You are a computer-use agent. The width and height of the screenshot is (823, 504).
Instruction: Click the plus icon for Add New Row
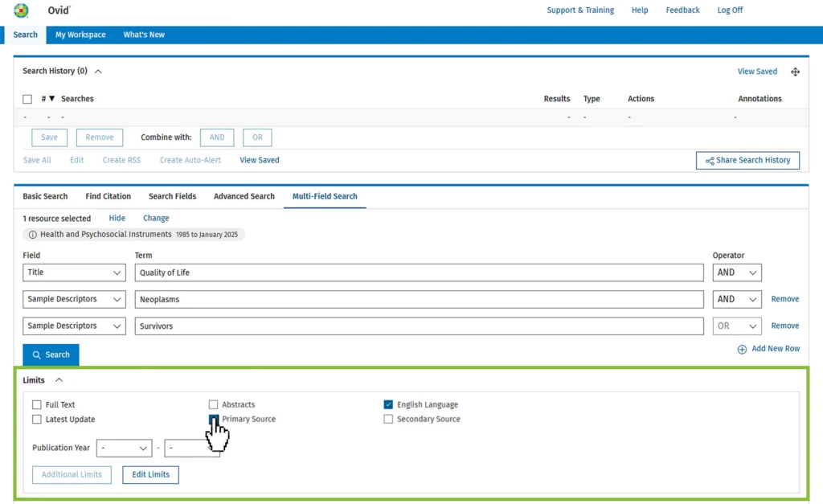click(742, 349)
